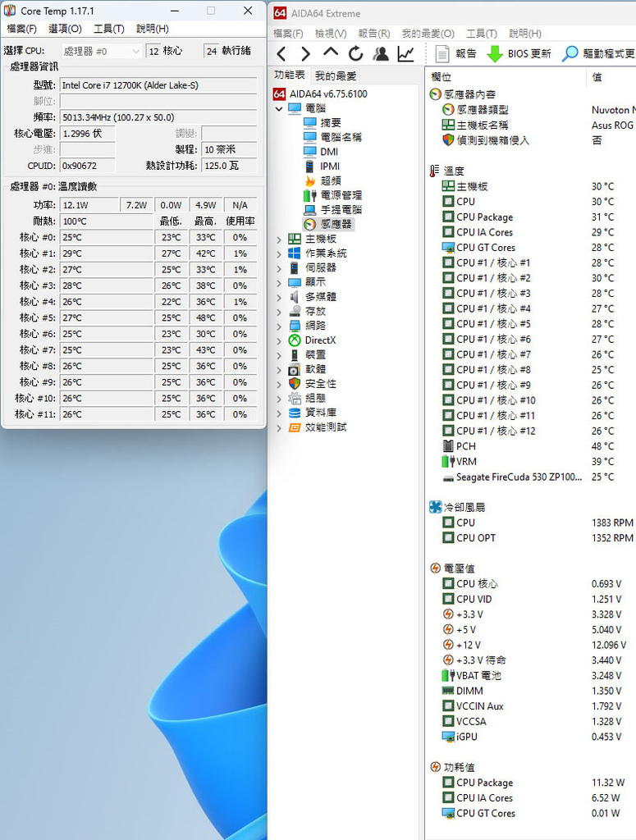Screen dimensions: 636x840
Task: Expand the DirectX tree node
Action: [x=279, y=340]
